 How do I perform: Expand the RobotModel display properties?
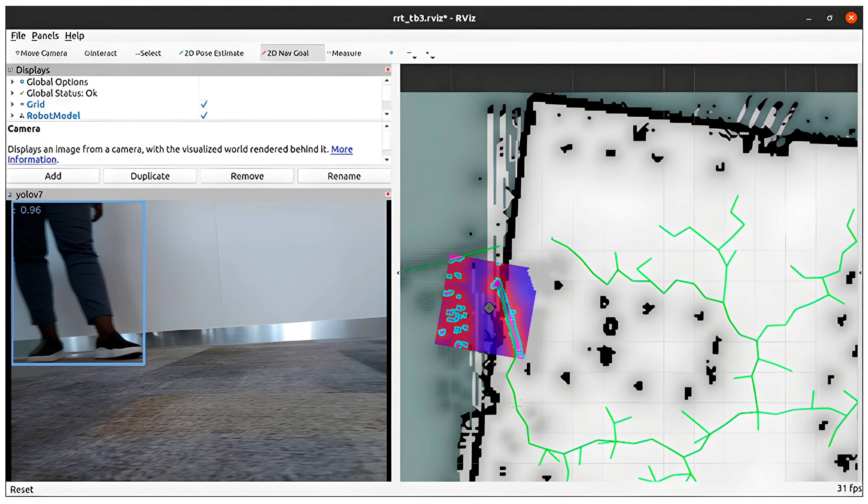tap(13, 115)
